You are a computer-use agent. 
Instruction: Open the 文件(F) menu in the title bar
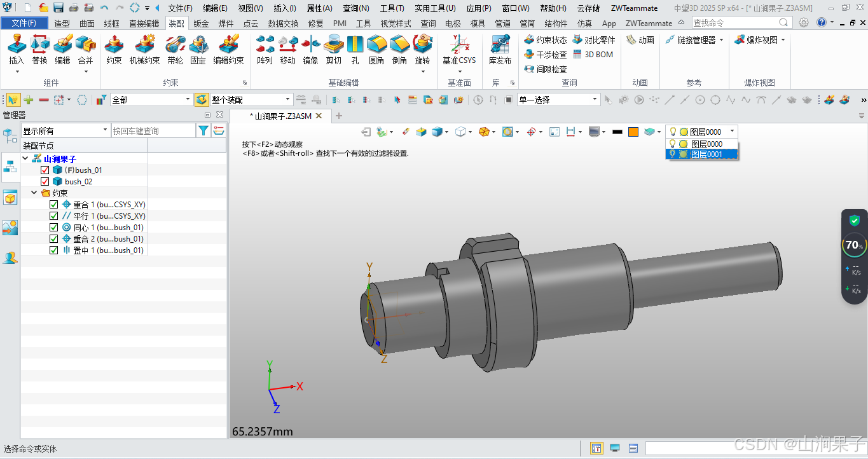[180, 8]
